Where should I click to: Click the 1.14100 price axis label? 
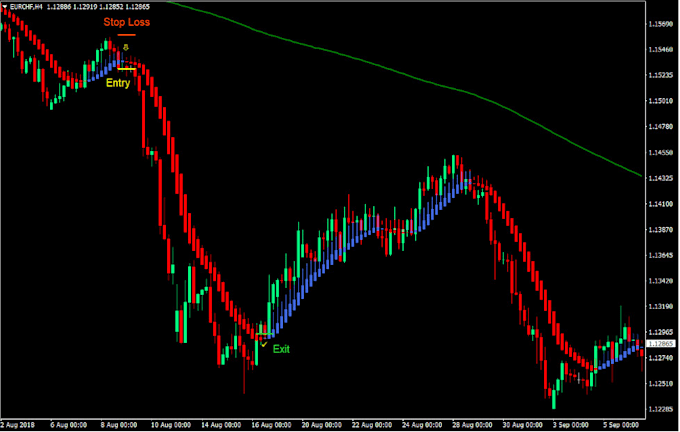point(660,204)
